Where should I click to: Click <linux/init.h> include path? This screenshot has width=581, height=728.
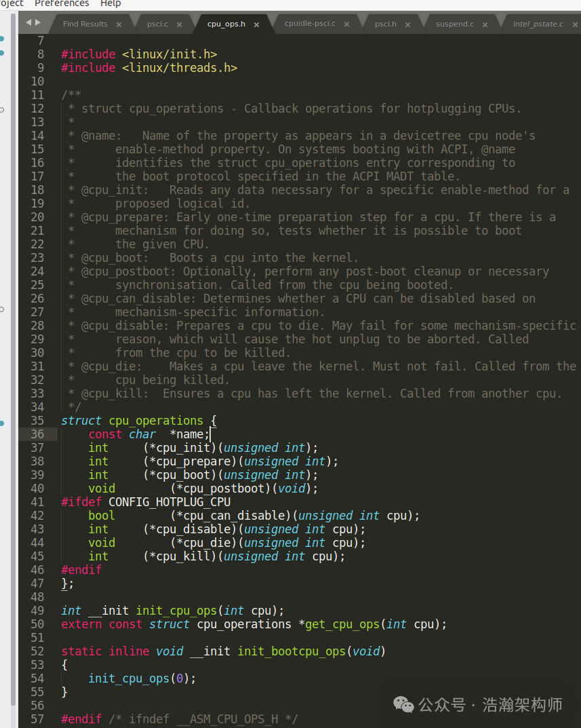click(x=169, y=54)
